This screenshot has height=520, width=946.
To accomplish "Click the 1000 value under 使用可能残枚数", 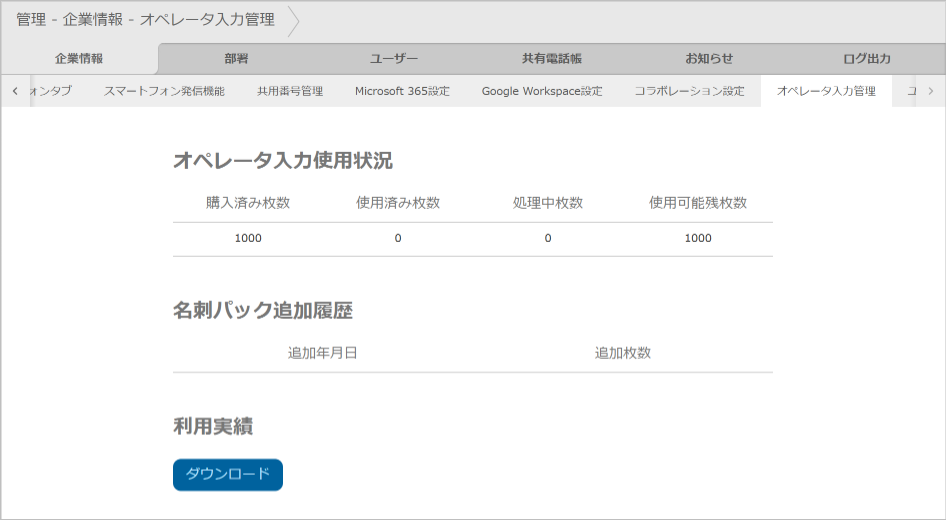I will [x=698, y=238].
